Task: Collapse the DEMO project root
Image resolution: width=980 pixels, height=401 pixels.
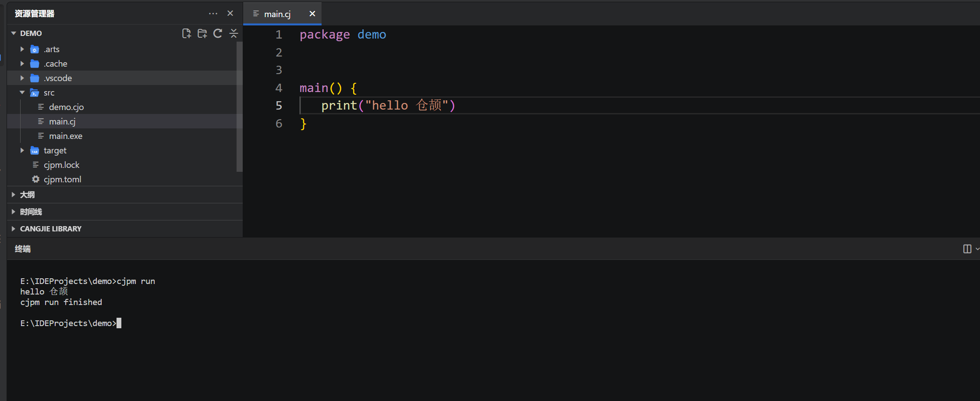Action: point(14,33)
